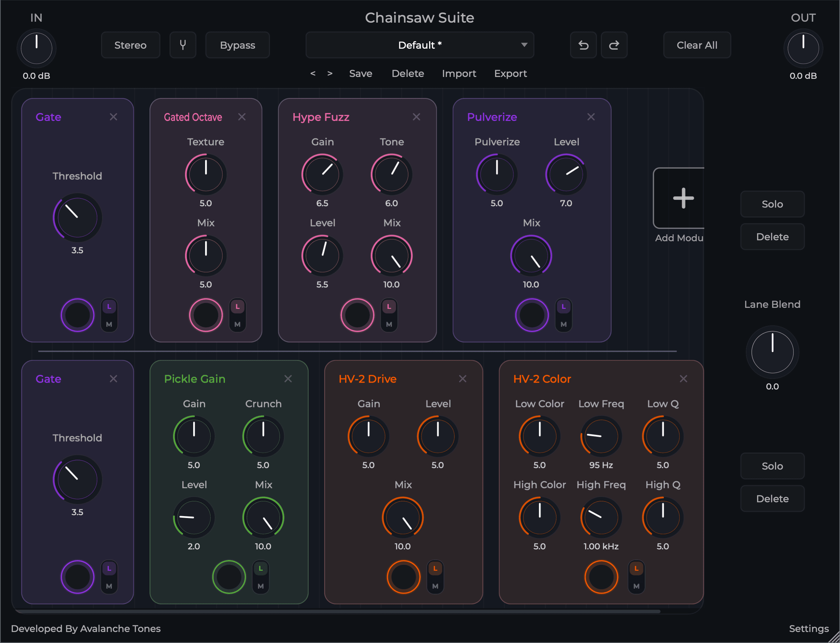Screen dimensions: 840x643
Task: Open the tuner fork icon
Action: click(x=183, y=45)
